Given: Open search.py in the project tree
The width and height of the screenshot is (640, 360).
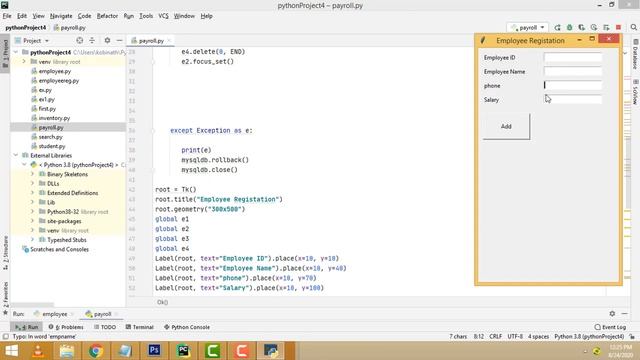Looking at the screenshot, I should [x=50, y=137].
